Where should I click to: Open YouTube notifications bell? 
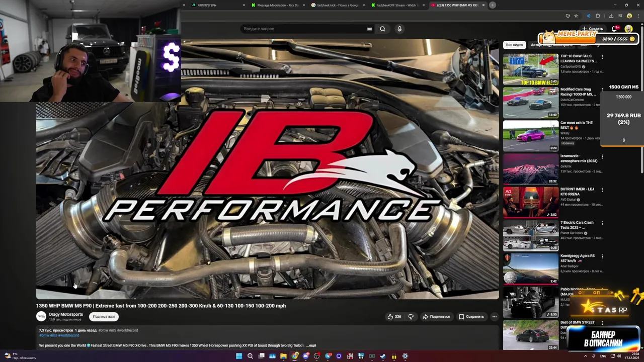click(x=614, y=29)
